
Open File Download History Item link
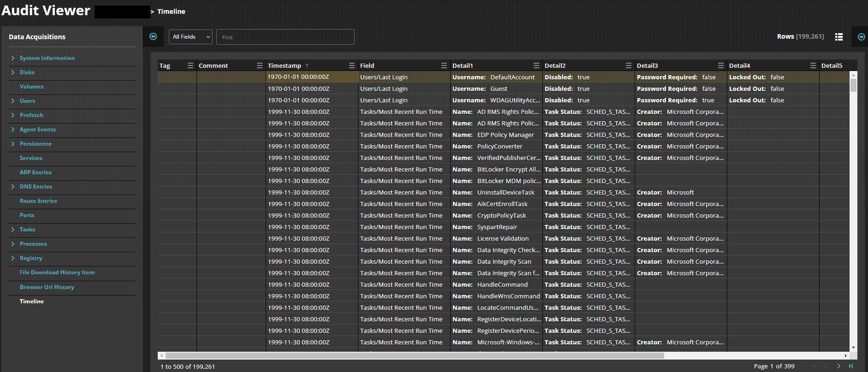(x=57, y=272)
